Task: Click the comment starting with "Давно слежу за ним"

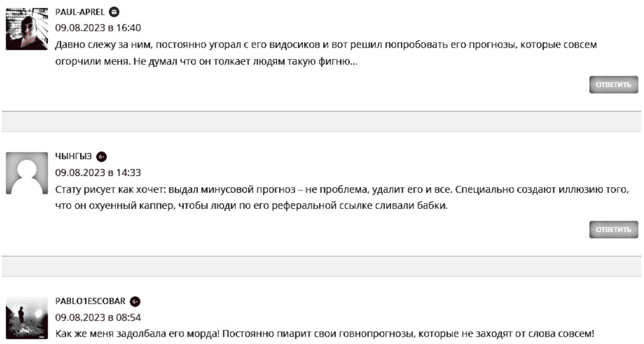Action: click(325, 44)
